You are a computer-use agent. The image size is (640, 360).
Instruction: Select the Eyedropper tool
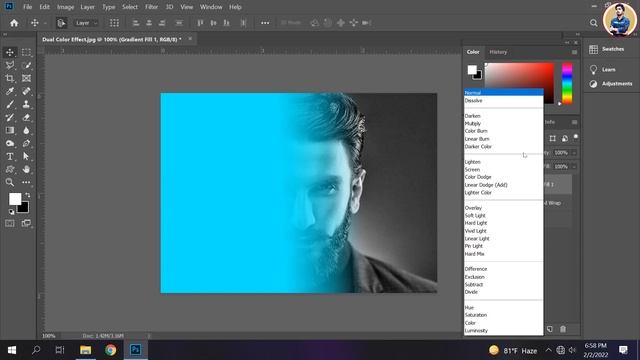[x=10, y=91]
